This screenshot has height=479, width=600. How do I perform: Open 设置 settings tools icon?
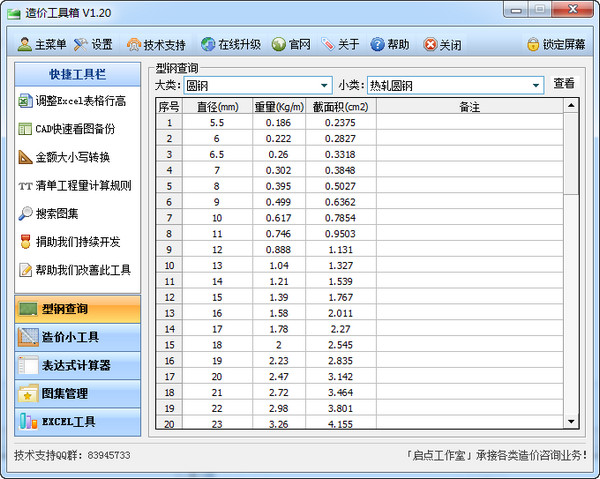[81, 44]
